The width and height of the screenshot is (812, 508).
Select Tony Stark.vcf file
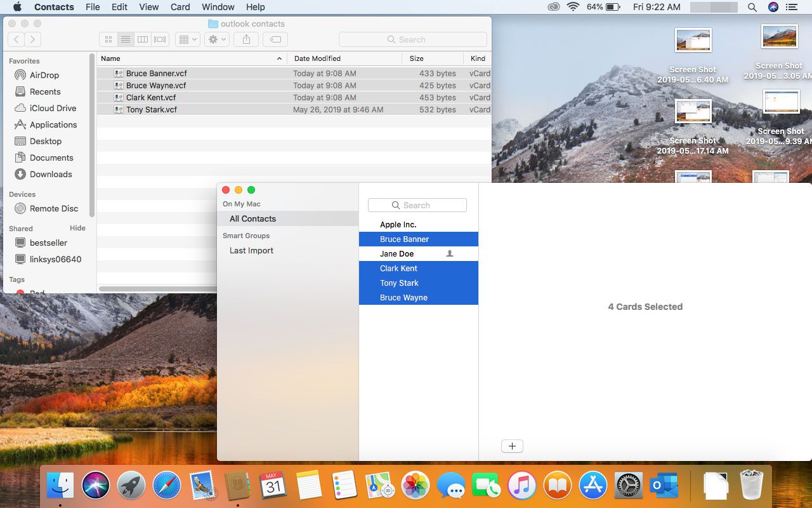pos(294,110)
